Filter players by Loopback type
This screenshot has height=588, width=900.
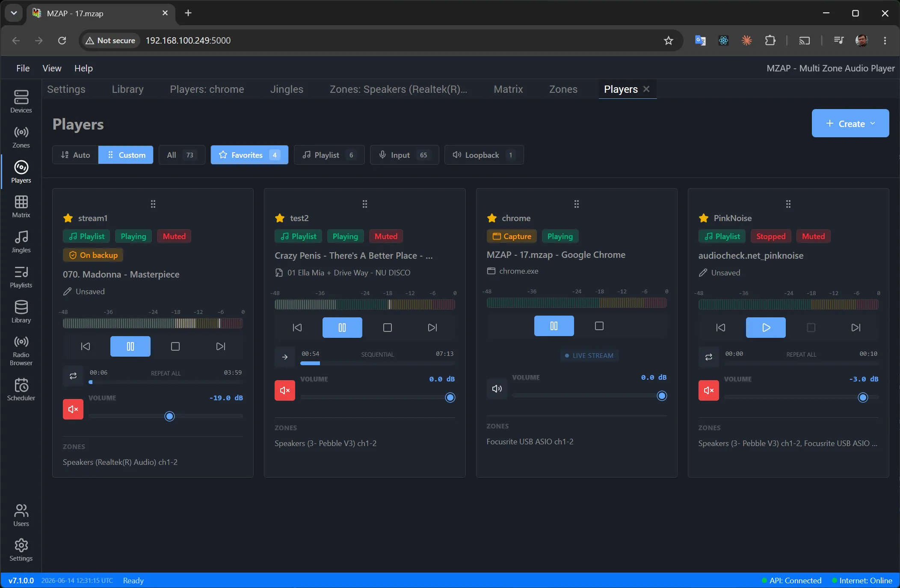pos(484,155)
